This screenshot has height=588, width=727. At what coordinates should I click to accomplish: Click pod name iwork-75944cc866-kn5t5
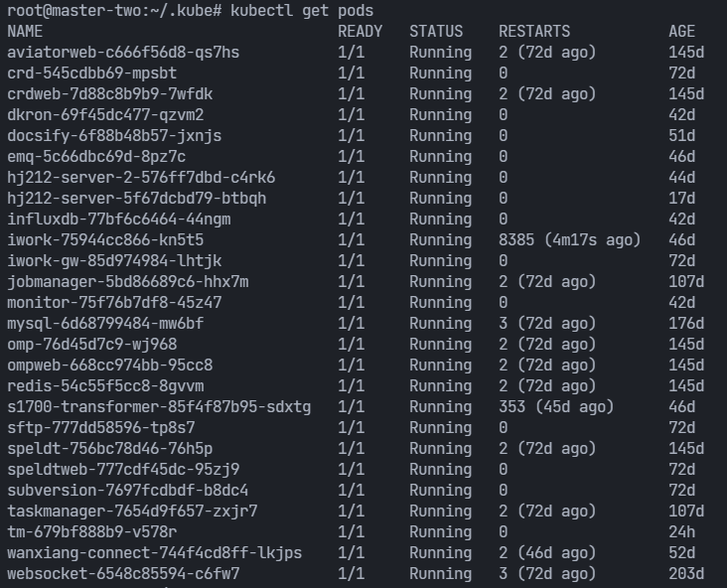pos(105,240)
